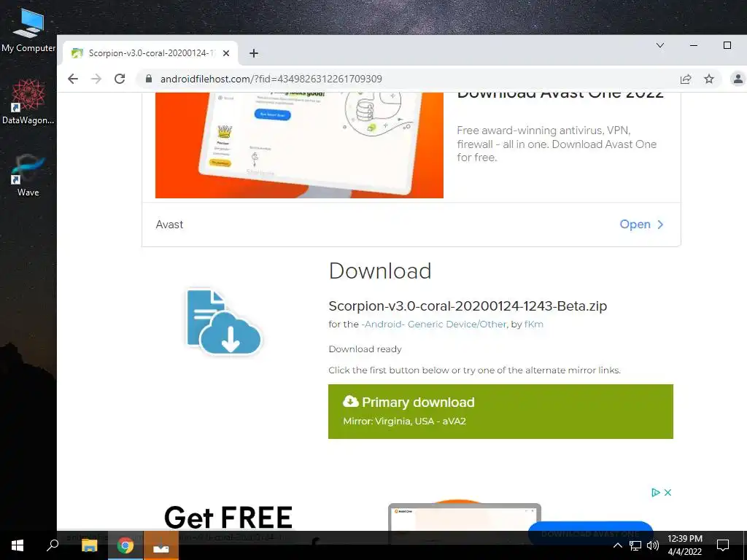Open the notification center icon
This screenshot has height=560, width=747.
pos(723,545)
